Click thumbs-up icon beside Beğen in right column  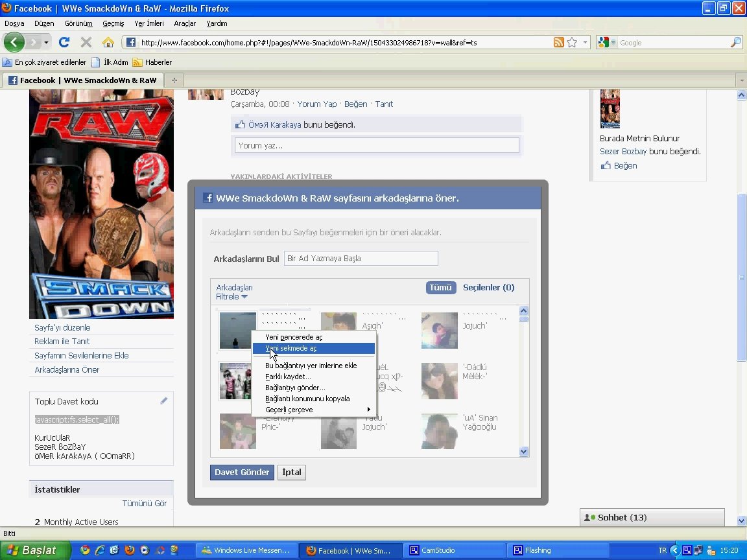click(x=606, y=165)
